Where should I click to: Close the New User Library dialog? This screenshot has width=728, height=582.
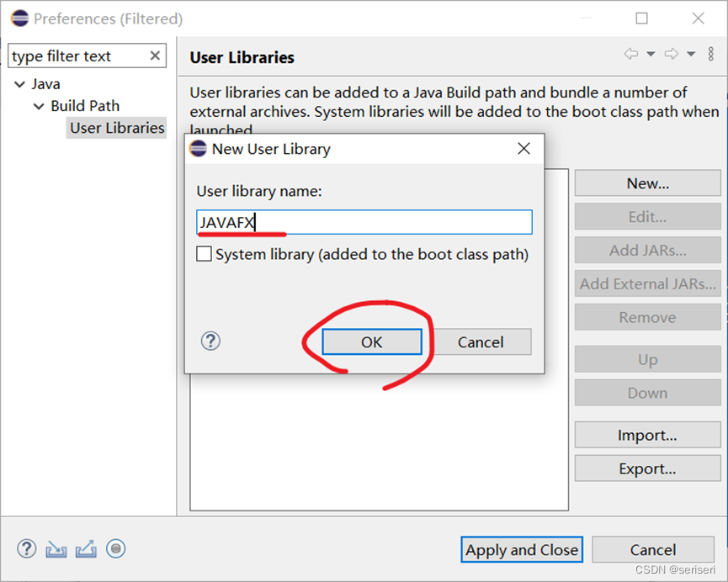(x=523, y=149)
